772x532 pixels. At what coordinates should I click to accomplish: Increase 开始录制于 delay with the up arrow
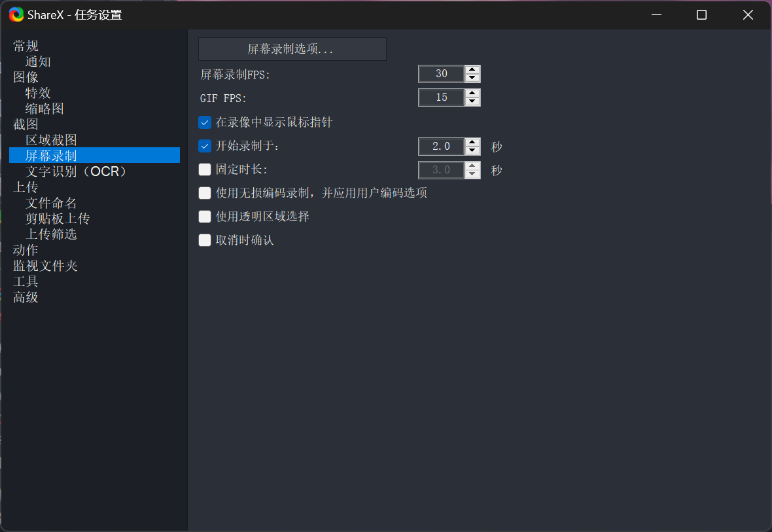pyautogui.click(x=472, y=142)
